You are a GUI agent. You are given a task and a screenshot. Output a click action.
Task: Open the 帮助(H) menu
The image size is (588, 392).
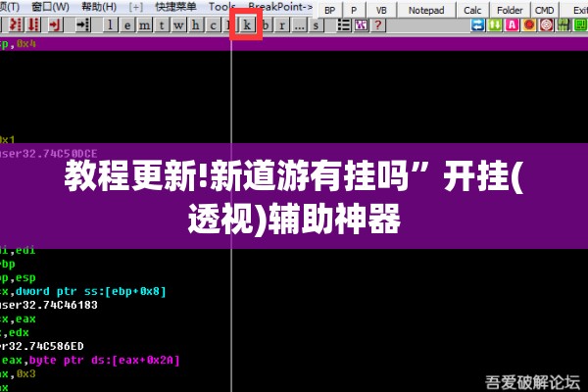pyautogui.click(x=99, y=7)
